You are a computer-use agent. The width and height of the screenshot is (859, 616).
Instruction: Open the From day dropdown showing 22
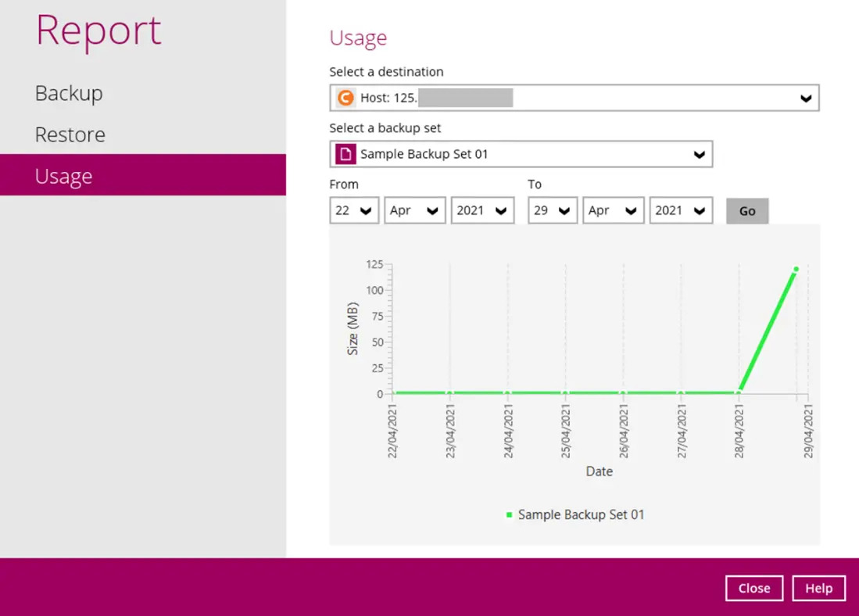pos(354,210)
